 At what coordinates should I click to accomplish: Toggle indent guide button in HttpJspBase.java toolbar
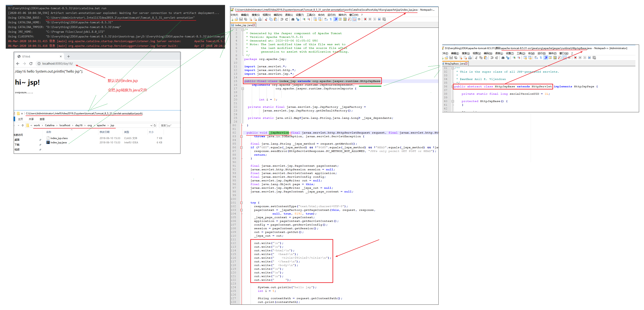point(546,58)
